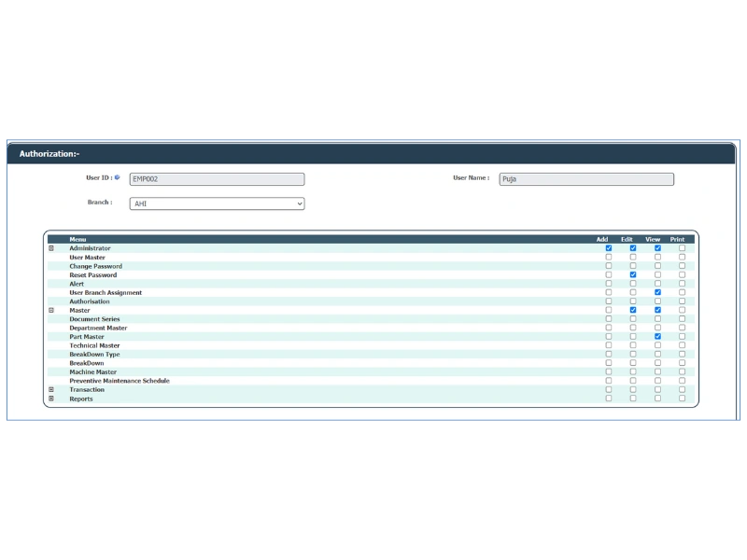This screenshot has height=560, width=747.
Task: Uncheck View permission for User Branch Assignment
Action: pyautogui.click(x=657, y=293)
